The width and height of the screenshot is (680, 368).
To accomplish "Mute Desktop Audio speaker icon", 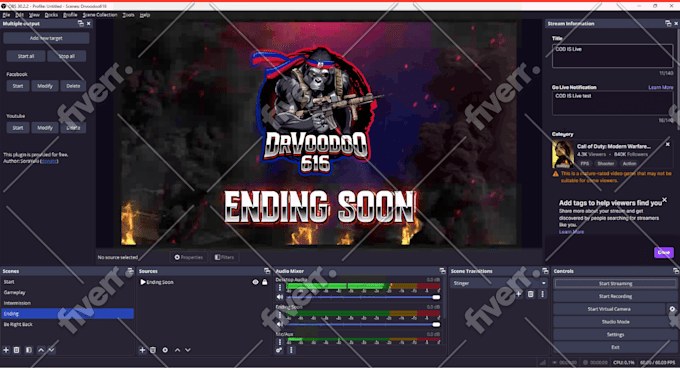I will pos(280,297).
